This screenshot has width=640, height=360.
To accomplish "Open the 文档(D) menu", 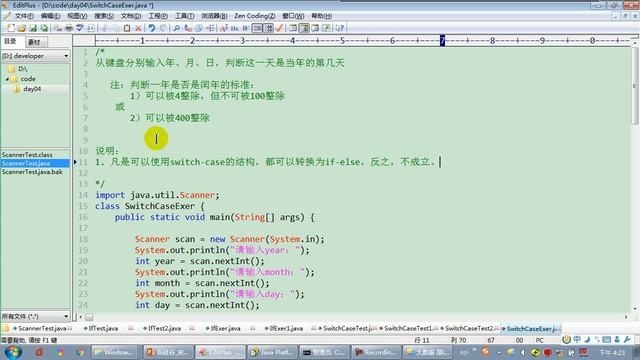I will [131, 16].
